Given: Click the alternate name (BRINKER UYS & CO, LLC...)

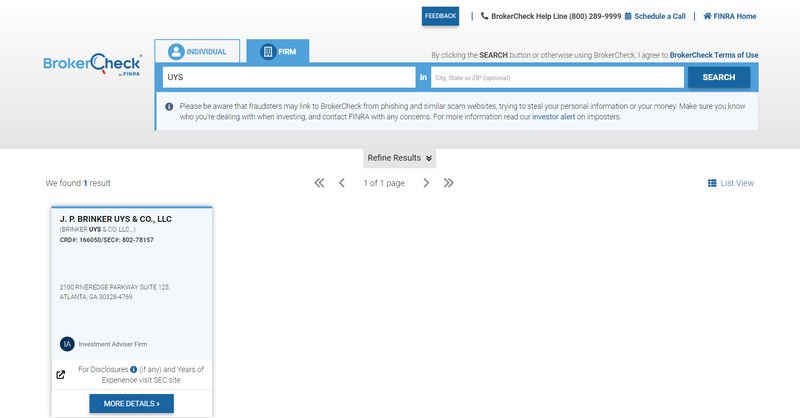Looking at the screenshot, I should (x=97, y=230).
